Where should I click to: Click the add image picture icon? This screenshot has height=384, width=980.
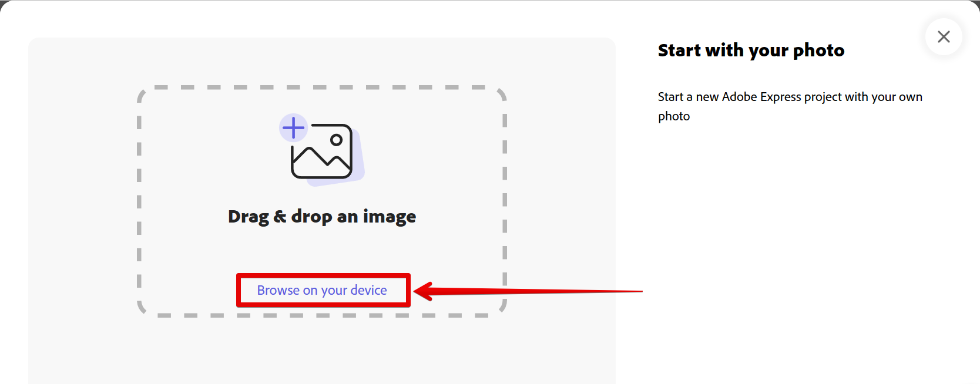pos(321,151)
